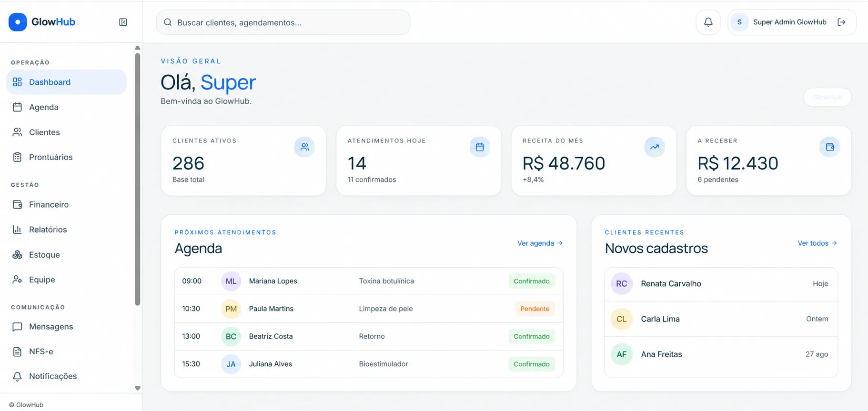Click Renata Carvalho's RC avatar
The image size is (868, 411).
[622, 283]
